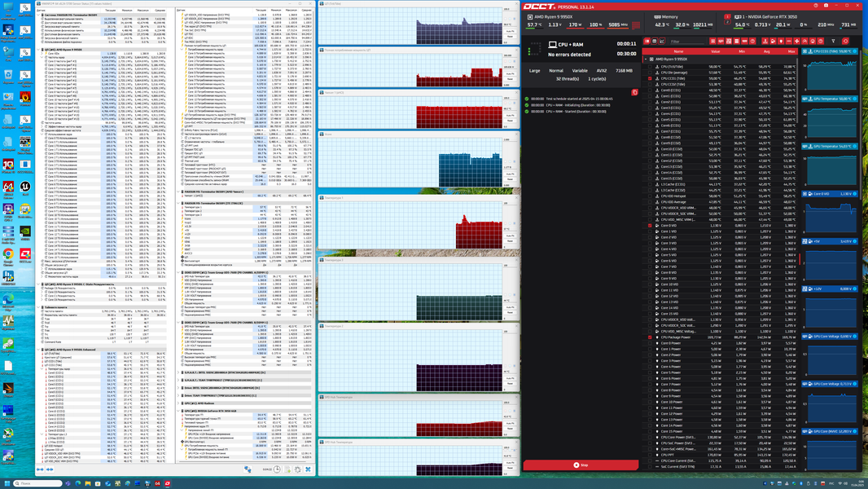Copy OCCT test log with red copy icon
The height and width of the screenshot is (489, 868).
pos(634,92)
